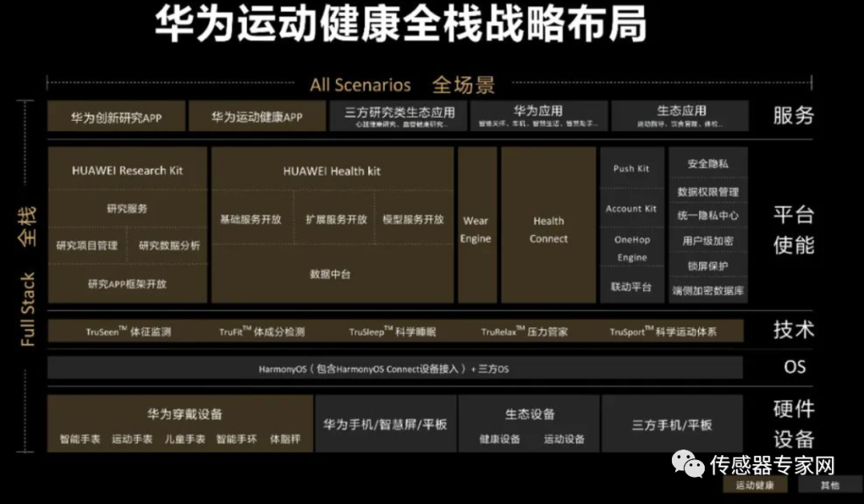
Task: Select the "华为手机/智慧屏/平板" box
Action: pos(385,423)
